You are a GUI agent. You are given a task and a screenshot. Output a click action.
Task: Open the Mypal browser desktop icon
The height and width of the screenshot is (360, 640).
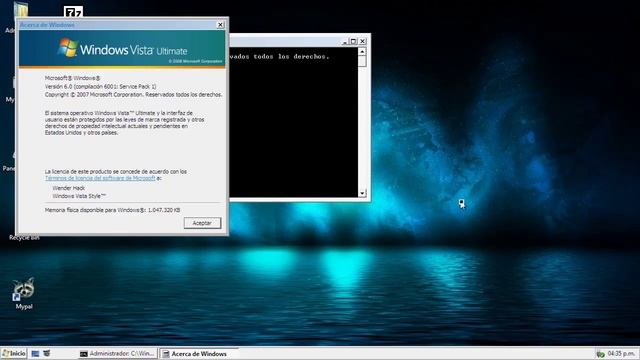24,293
